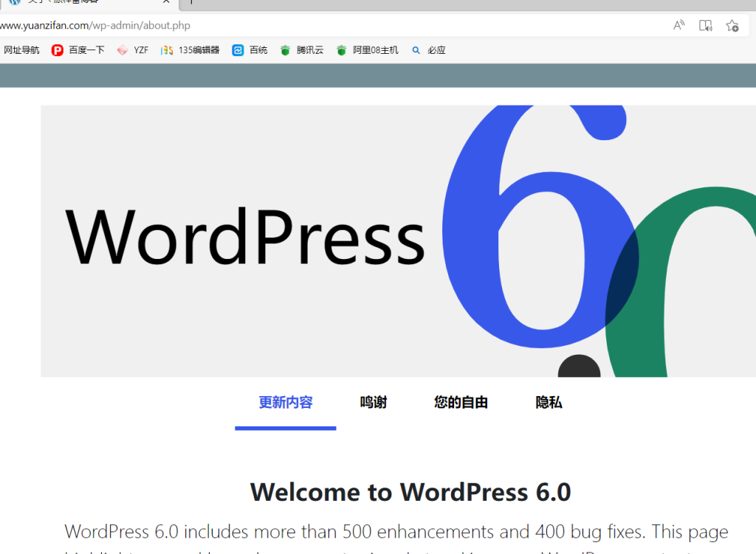Open Immersive Reader icon in address bar
756x554 pixels.
pos(706,26)
